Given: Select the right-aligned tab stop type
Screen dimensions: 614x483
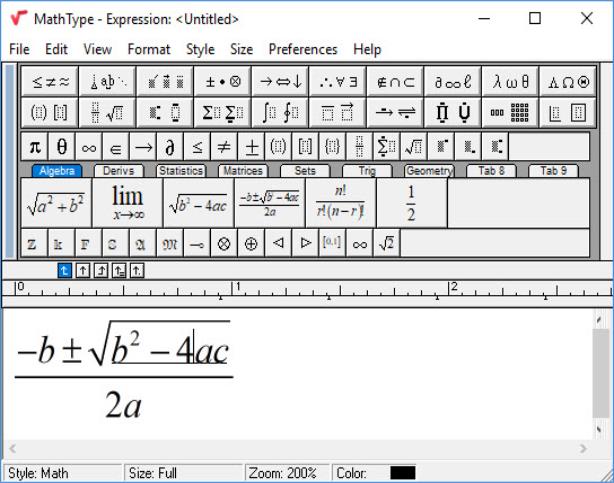Looking at the screenshot, I should click(101, 271).
